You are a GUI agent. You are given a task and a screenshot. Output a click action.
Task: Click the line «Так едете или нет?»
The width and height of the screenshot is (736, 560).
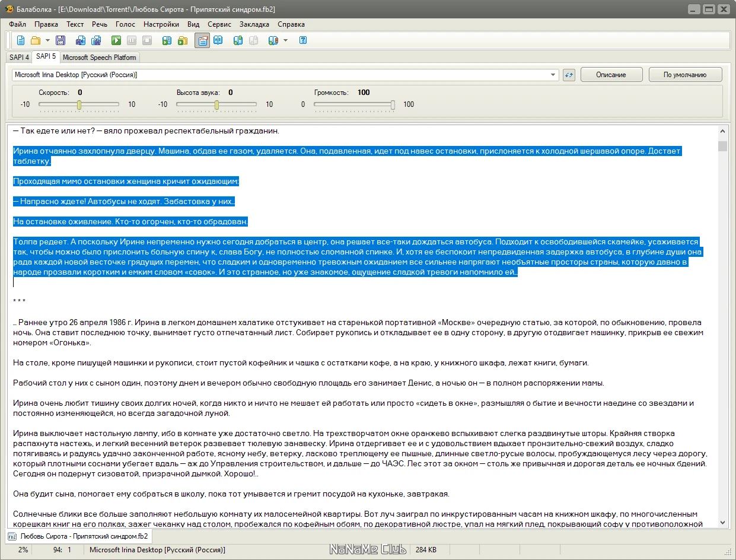click(145, 131)
